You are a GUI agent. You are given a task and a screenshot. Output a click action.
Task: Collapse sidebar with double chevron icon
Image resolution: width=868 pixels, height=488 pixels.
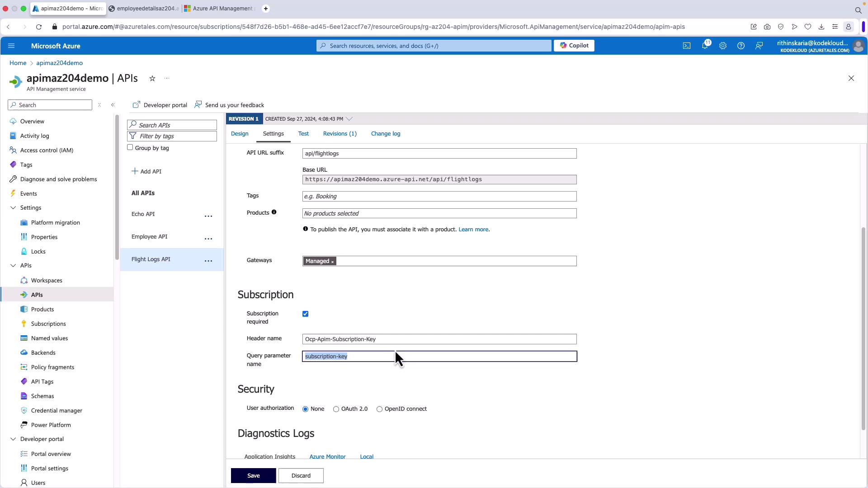click(x=113, y=105)
